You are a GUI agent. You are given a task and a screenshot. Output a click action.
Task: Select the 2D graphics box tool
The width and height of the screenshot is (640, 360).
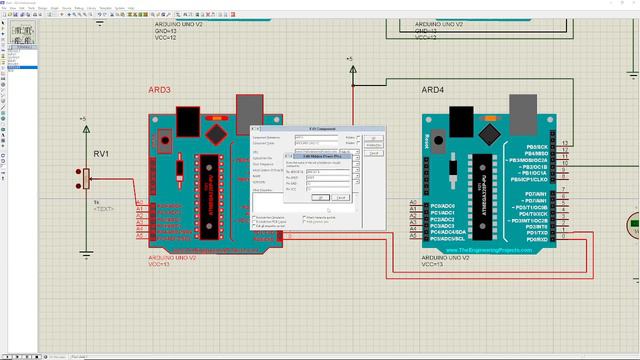[x=3, y=113]
